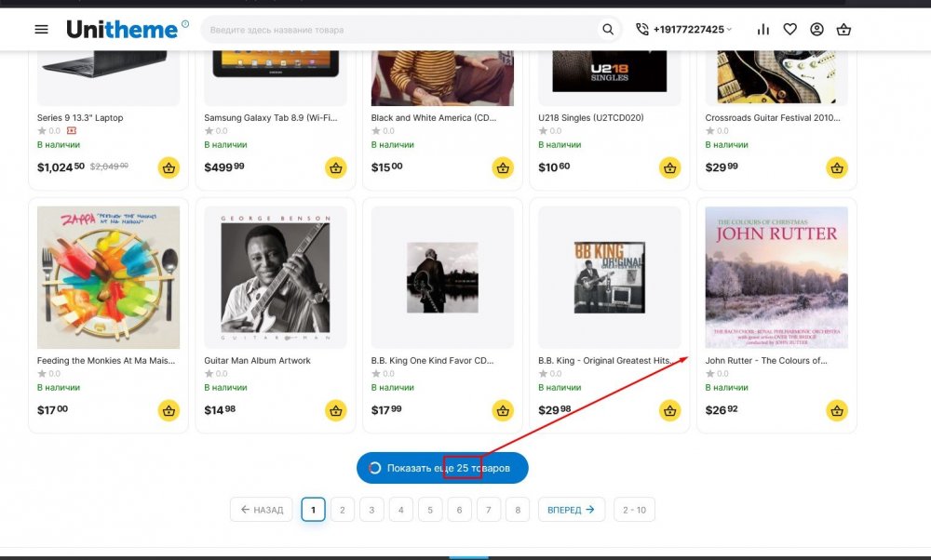Add Guitar Man Album Artwork to cart

[335, 410]
